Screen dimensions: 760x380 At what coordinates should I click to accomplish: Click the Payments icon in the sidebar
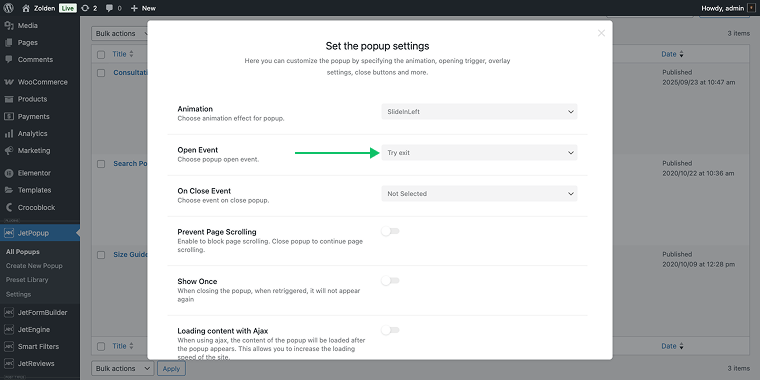pyautogui.click(x=9, y=116)
